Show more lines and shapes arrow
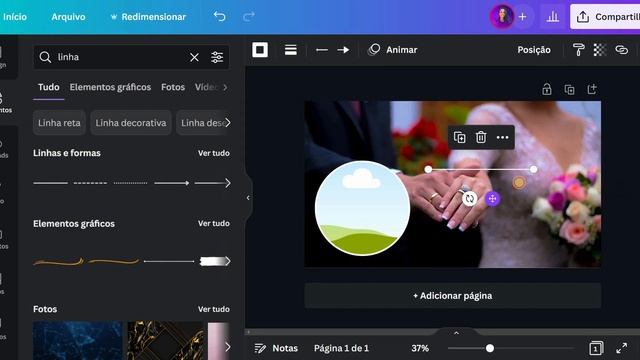Screen dimensions: 640x360 [228, 183]
